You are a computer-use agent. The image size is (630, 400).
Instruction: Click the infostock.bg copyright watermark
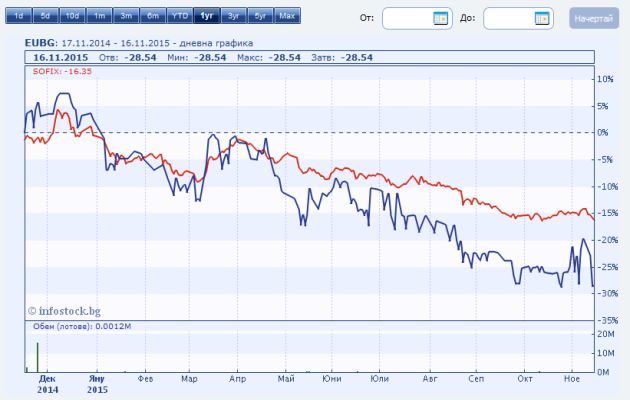pos(65,311)
